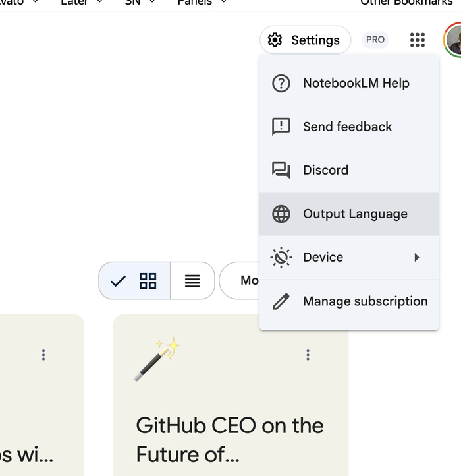Open the GitHub CEO notebook title

(x=229, y=439)
